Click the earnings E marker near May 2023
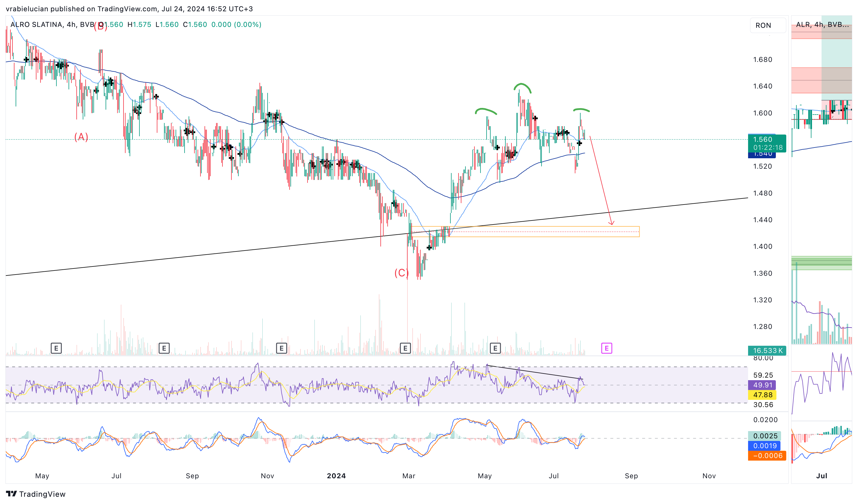 56,348
